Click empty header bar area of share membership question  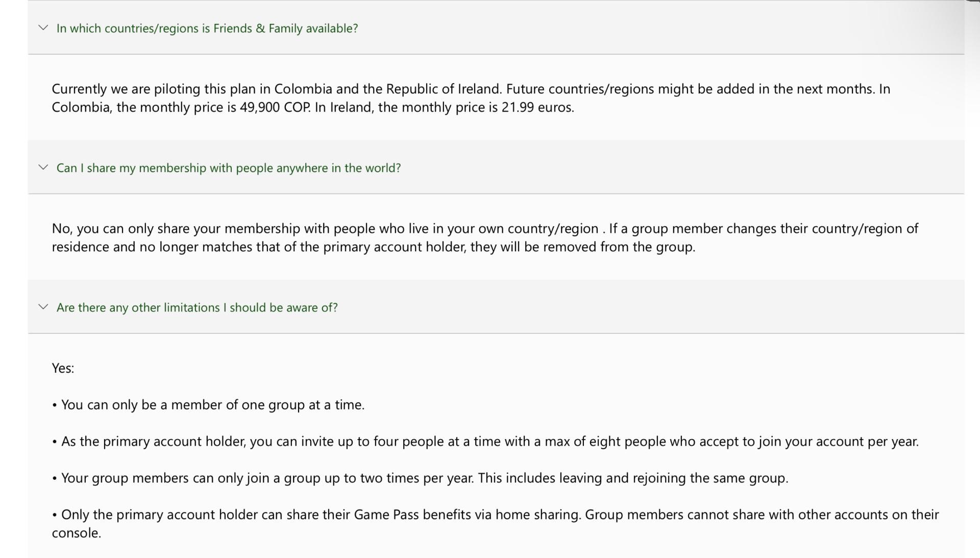tap(679, 167)
